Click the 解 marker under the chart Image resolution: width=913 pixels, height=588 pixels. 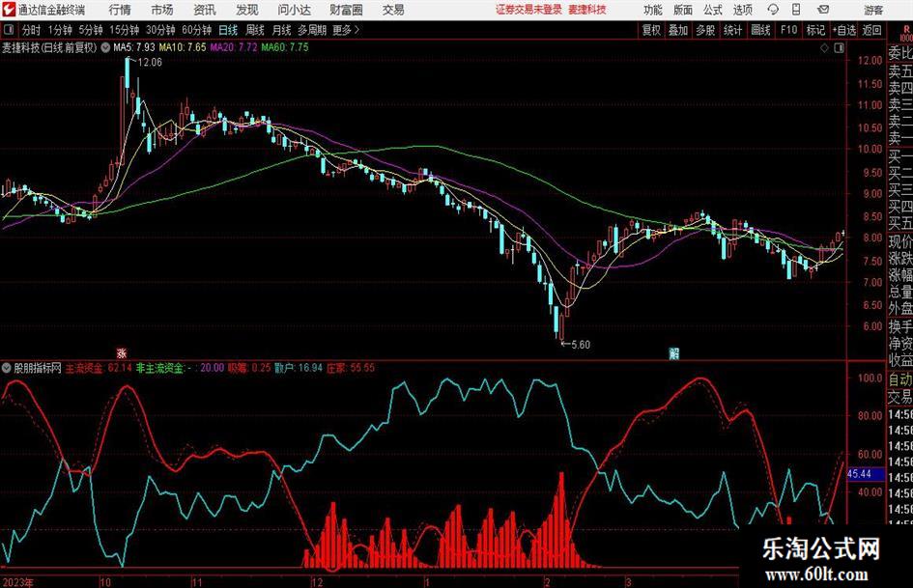point(673,352)
